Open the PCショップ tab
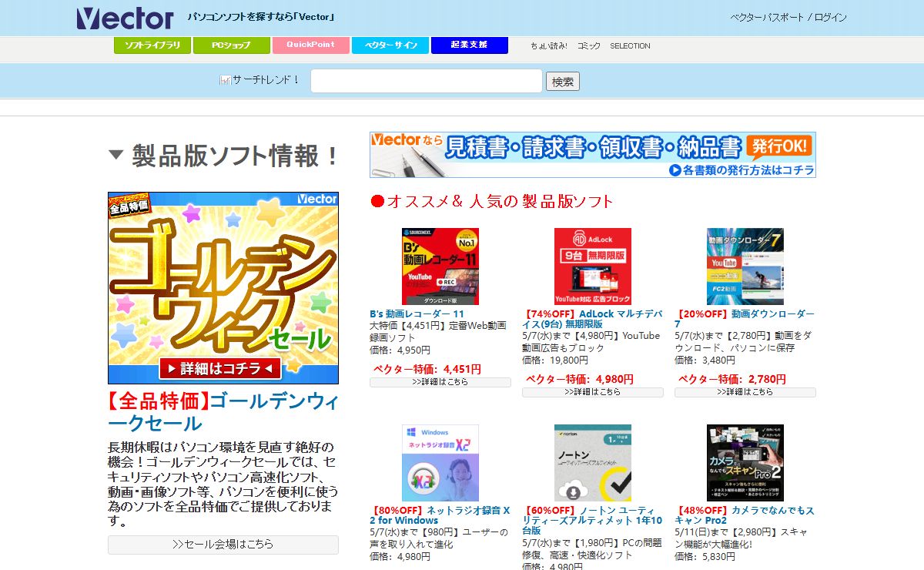Image resolution: width=924 pixels, height=570 pixels. (231, 45)
